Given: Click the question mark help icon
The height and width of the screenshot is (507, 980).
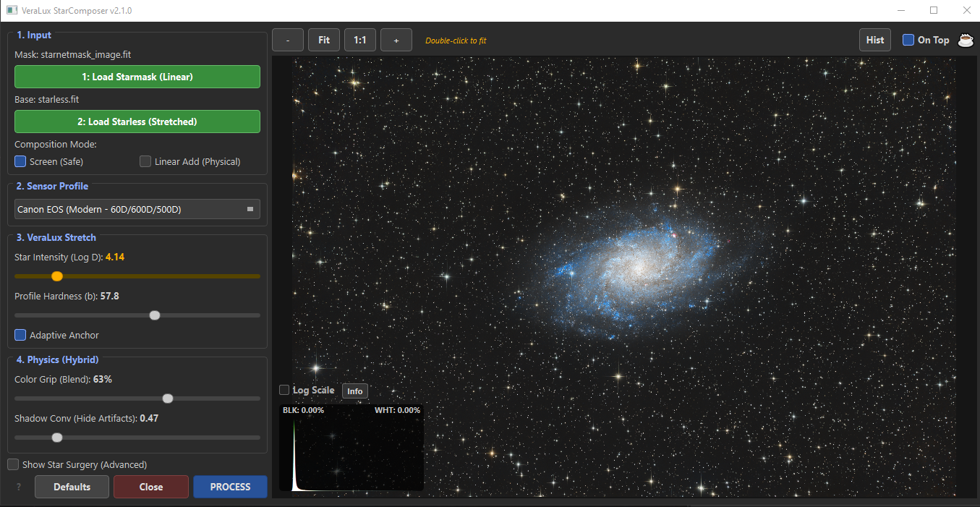Looking at the screenshot, I should tap(19, 487).
